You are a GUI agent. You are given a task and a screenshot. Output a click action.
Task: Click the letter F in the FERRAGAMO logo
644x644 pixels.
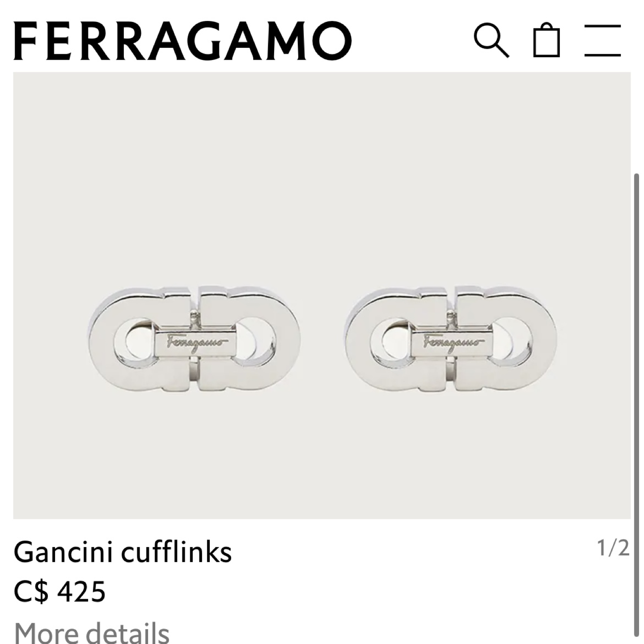click(25, 41)
